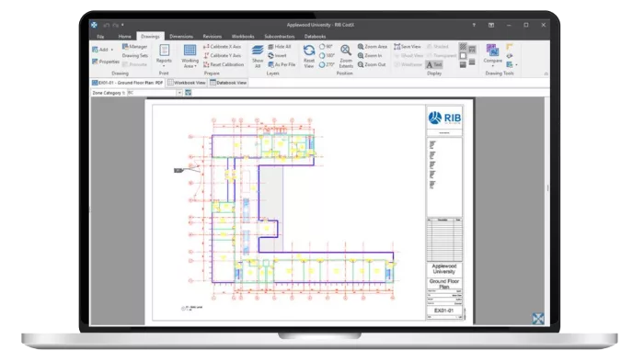Screen dimensions: 644x362
Task: Click the Undo button in title bar
Action: click(107, 25)
